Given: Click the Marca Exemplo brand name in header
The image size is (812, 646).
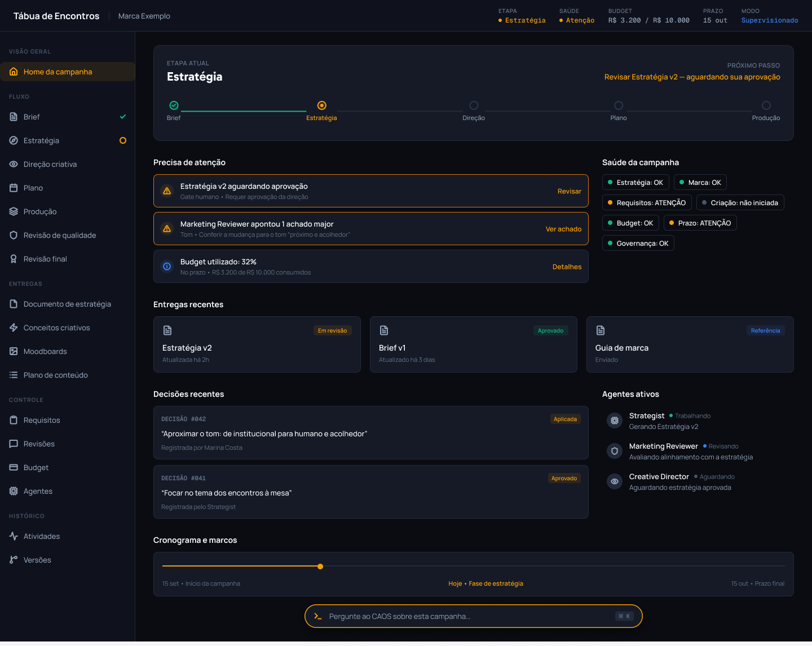Looking at the screenshot, I should [x=144, y=16].
